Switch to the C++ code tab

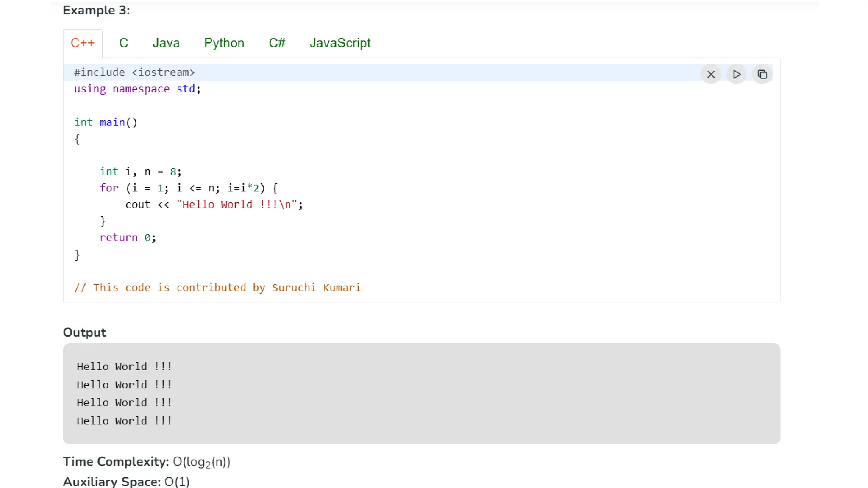click(83, 43)
